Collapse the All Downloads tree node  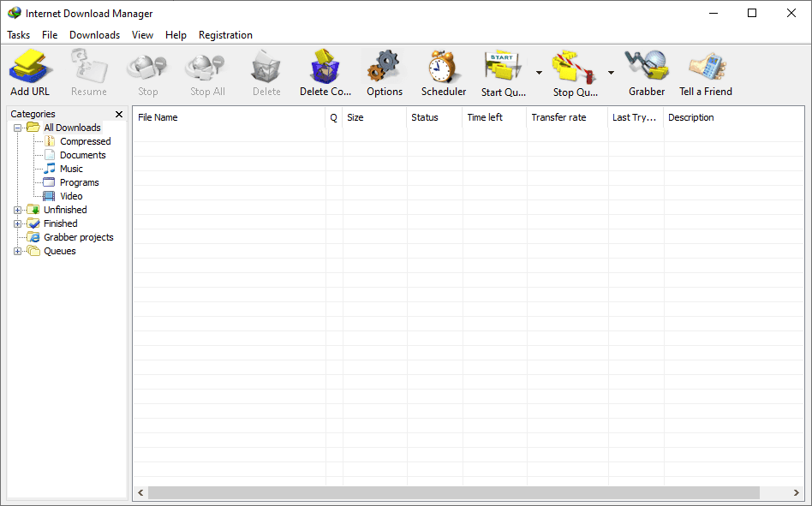point(17,128)
